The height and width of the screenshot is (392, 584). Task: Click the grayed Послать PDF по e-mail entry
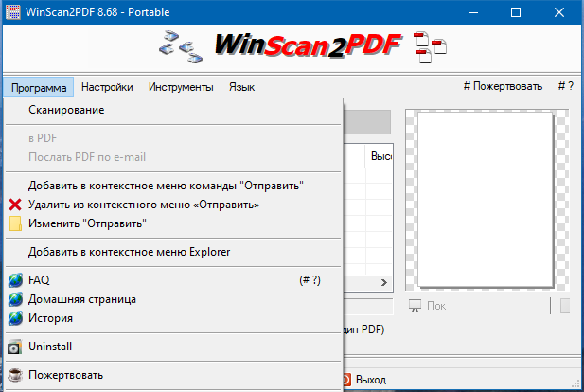(x=174, y=157)
